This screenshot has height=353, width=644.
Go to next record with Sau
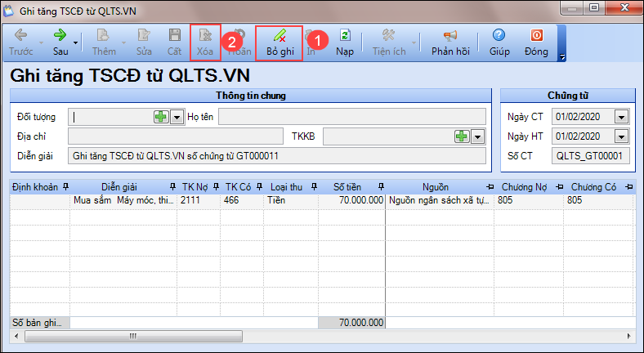coord(60,42)
